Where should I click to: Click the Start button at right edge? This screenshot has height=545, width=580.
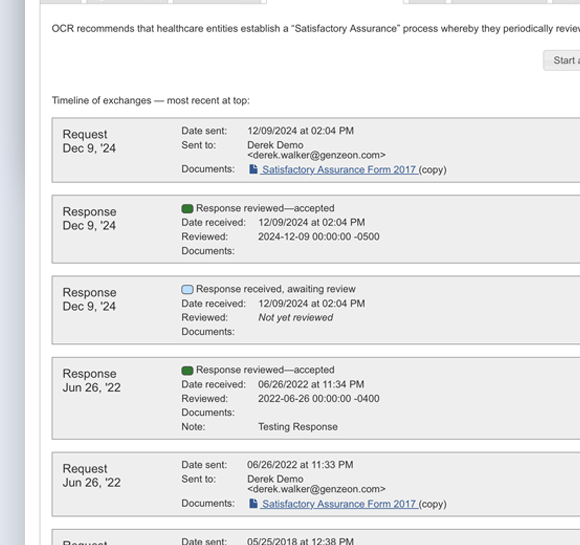click(x=562, y=60)
